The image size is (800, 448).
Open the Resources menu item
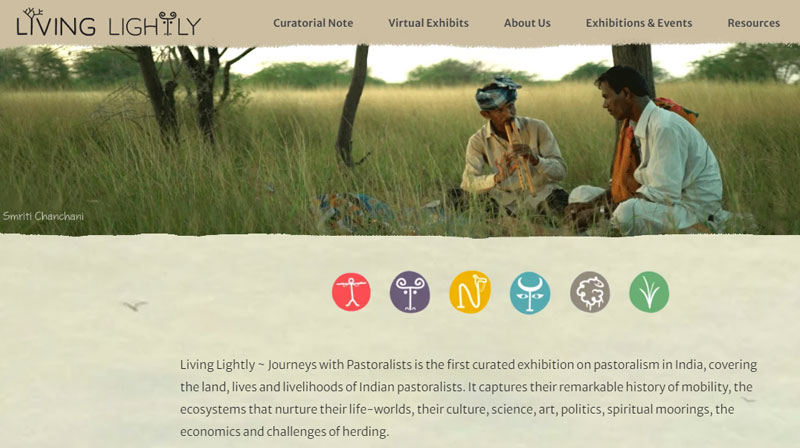(754, 23)
